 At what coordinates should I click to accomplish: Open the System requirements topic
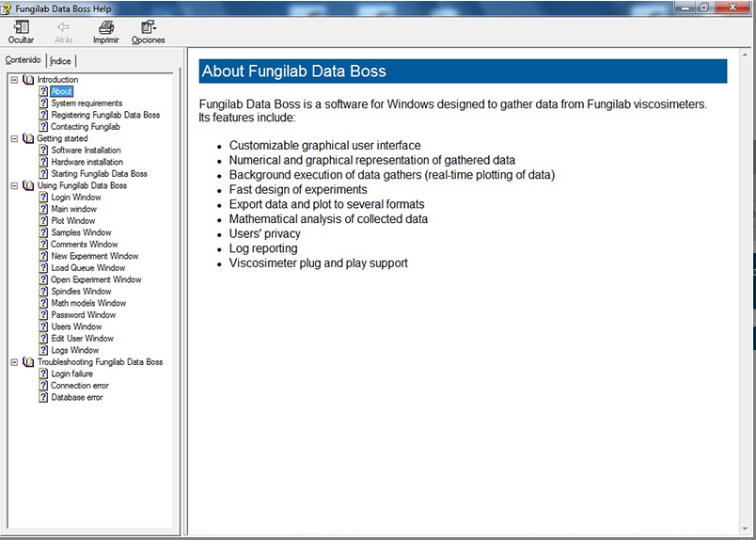coord(87,103)
